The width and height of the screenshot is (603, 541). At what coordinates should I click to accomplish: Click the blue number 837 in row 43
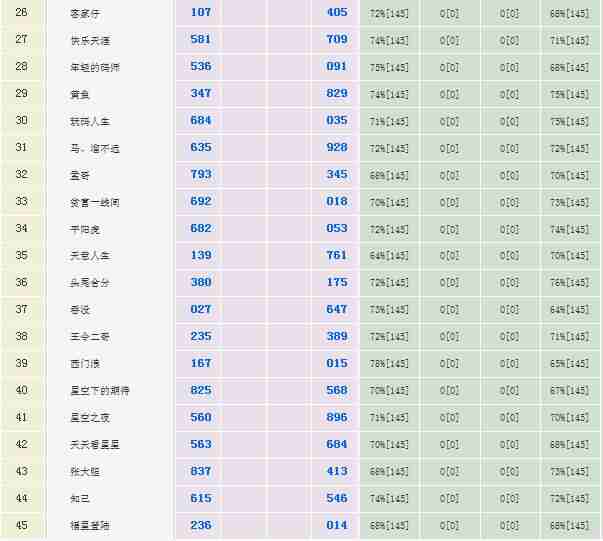[x=200, y=472]
